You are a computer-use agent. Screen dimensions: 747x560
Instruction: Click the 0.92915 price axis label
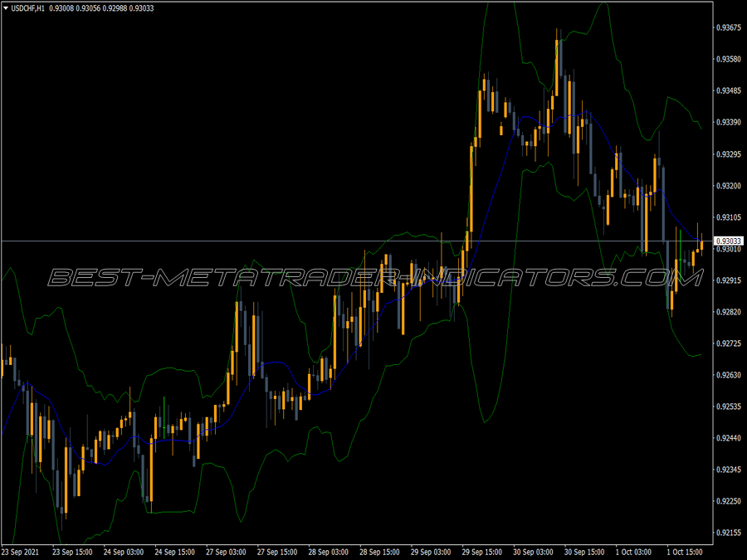pos(729,280)
